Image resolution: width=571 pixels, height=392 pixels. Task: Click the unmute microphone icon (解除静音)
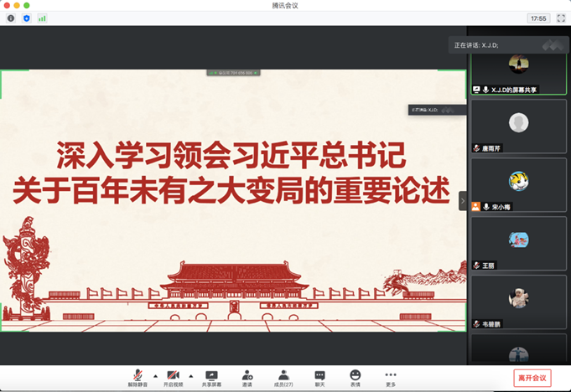pos(137,374)
